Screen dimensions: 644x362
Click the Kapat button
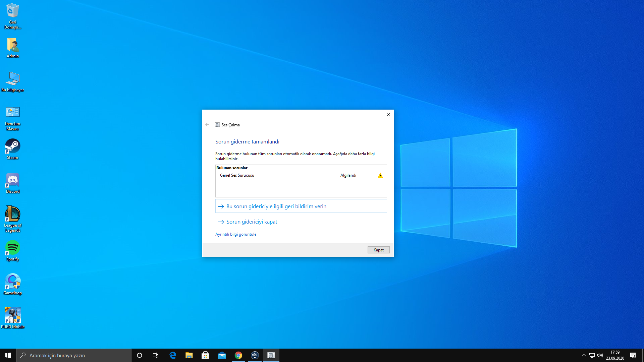(x=378, y=250)
